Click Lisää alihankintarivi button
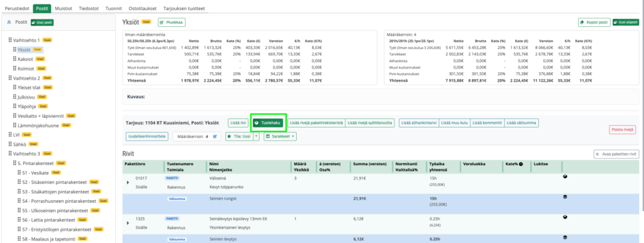644x243 pixels. pos(419,122)
